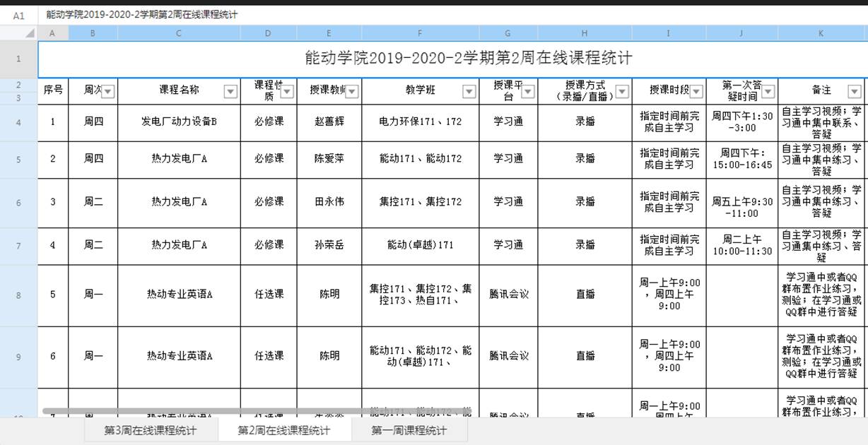The image size is (868, 445).
Task: Click time cell 周二上午10:00-11:30
Action: 742,245
